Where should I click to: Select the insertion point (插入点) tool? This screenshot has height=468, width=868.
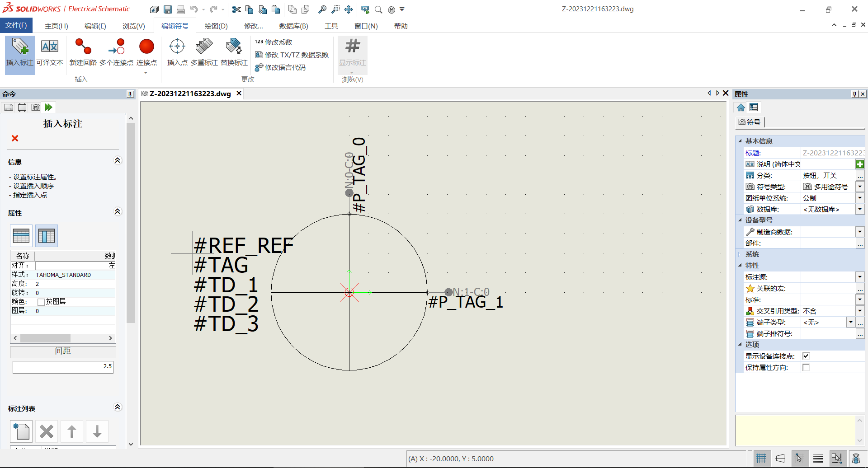click(177, 52)
